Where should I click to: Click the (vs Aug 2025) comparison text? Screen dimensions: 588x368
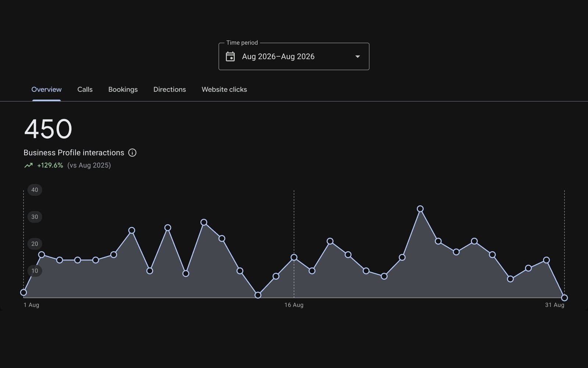(x=89, y=165)
